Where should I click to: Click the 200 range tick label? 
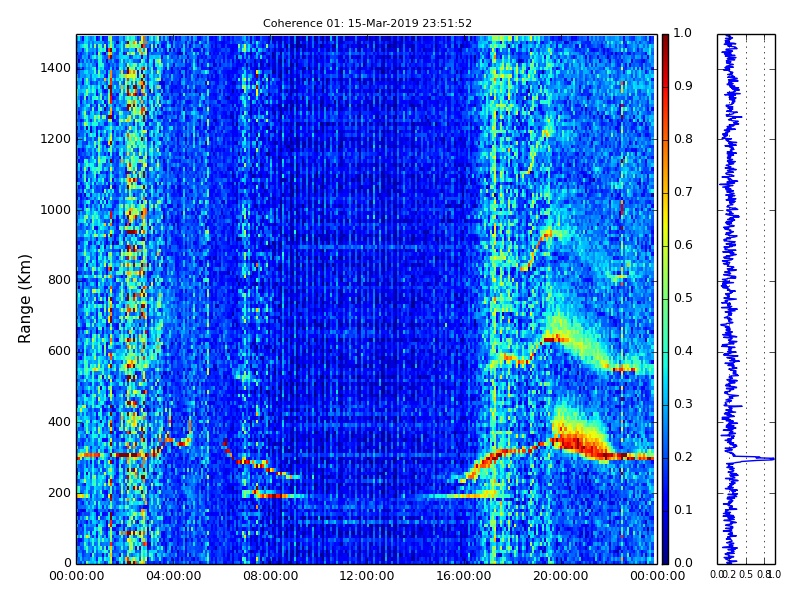60,493
